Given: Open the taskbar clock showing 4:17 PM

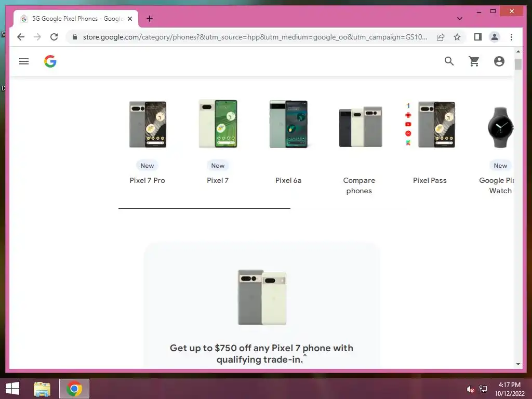Looking at the screenshot, I should 509,389.
